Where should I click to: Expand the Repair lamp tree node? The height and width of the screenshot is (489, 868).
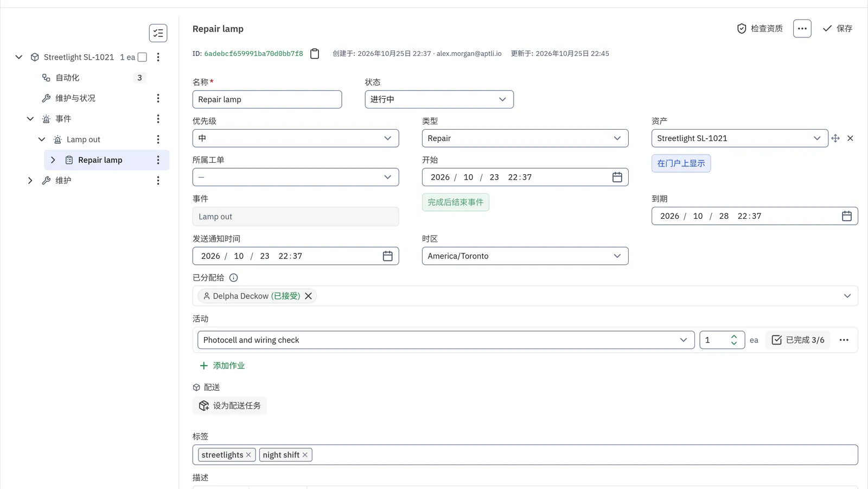click(53, 160)
